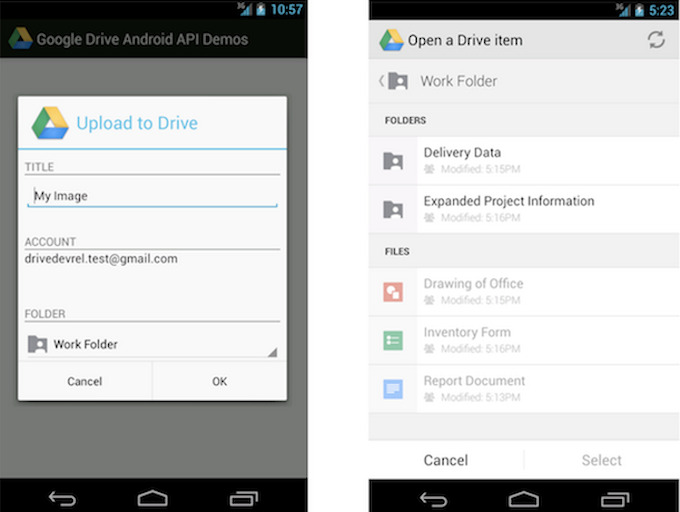
Task: Click the Report Document file icon
Action: coord(393,389)
